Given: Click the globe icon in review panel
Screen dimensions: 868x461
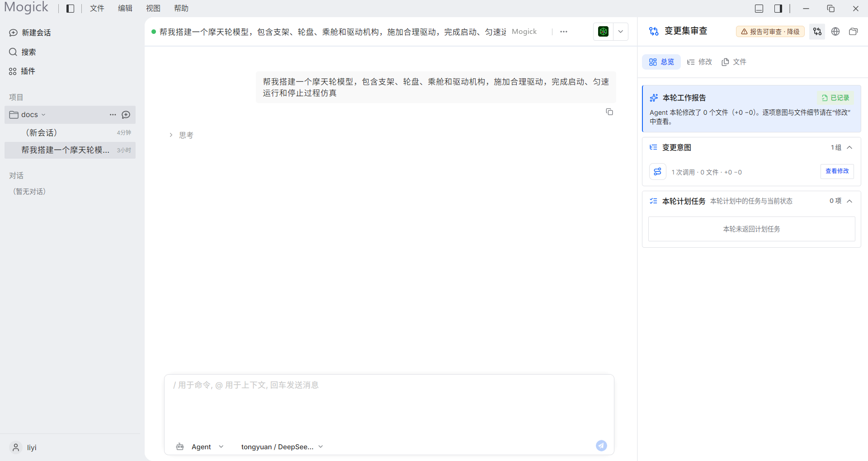Looking at the screenshot, I should click(835, 32).
